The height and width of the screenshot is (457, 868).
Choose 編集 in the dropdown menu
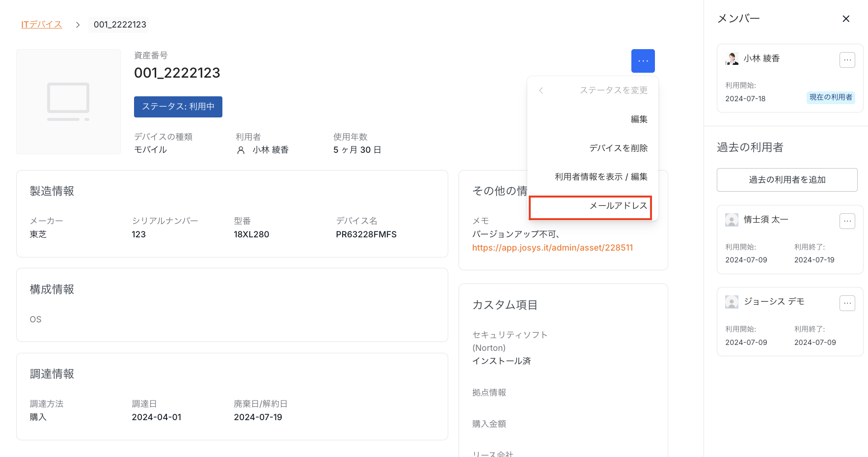coord(639,119)
